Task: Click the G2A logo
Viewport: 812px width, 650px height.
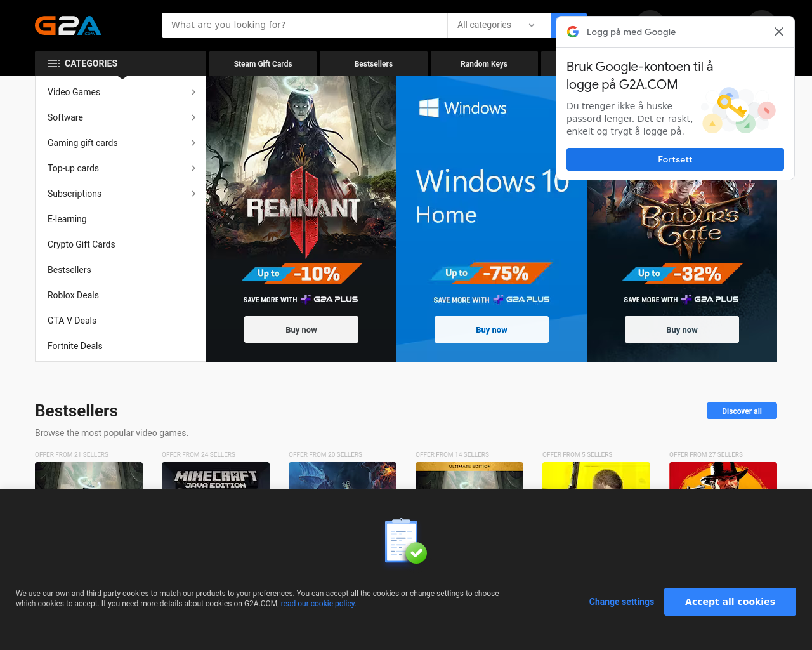Action: tap(68, 25)
